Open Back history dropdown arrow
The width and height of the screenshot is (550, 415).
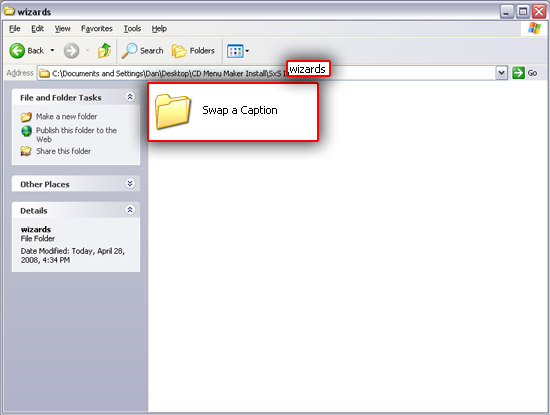[x=52, y=51]
